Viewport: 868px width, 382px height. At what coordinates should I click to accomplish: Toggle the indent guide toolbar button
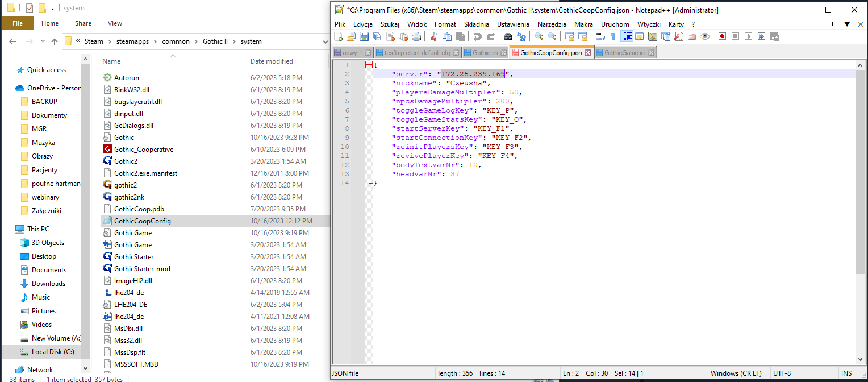627,36
